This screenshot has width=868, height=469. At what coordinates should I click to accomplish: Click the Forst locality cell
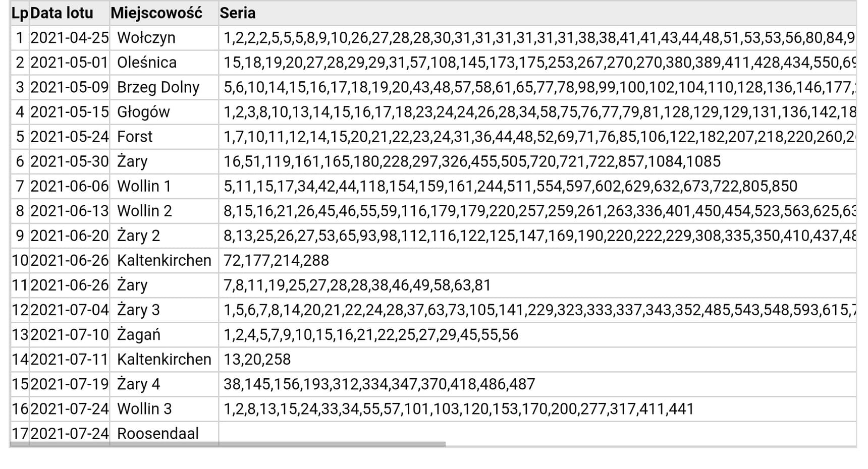click(x=135, y=137)
